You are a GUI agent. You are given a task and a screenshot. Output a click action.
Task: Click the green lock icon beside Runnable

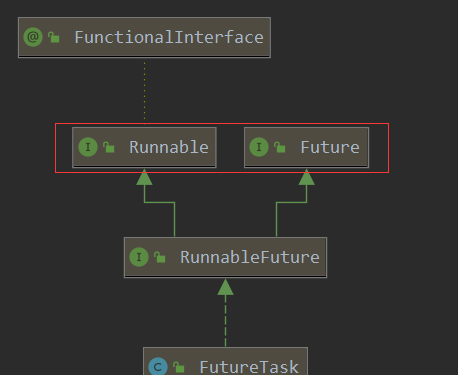pos(109,147)
